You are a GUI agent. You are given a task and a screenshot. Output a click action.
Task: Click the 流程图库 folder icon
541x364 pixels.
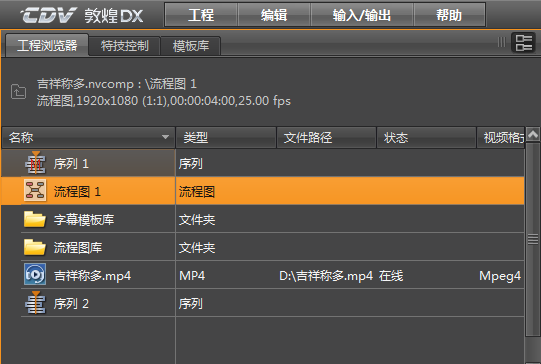[35, 247]
